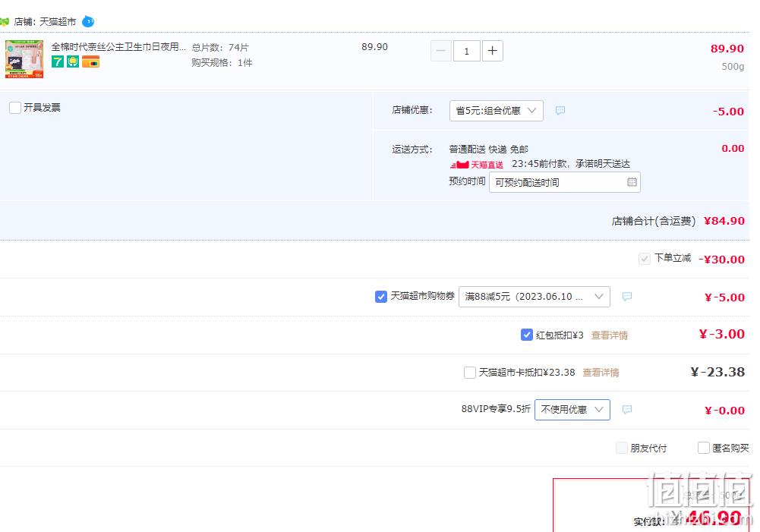Open the 省5元:组合优惠 store discount dropdown

point(497,111)
